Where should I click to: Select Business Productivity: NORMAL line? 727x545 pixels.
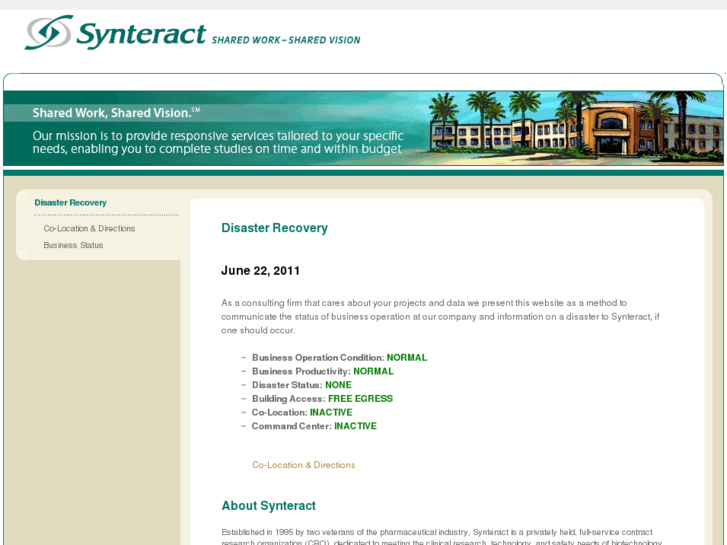322,371
